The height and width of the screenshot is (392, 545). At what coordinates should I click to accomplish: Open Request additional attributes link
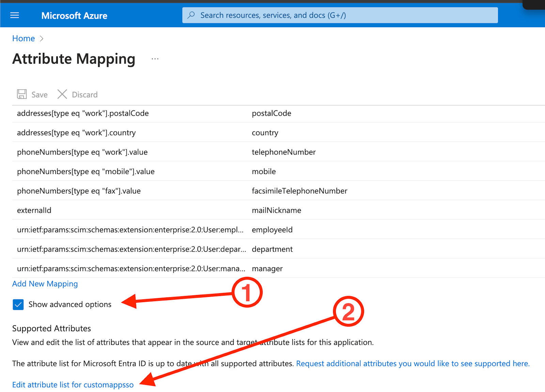tap(413, 363)
